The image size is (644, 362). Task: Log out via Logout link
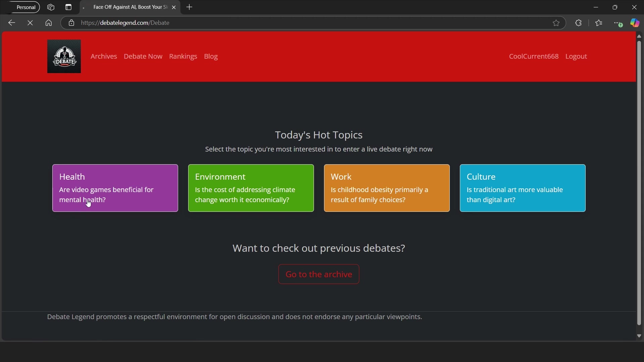pyautogui.click(x=576, y=56)
